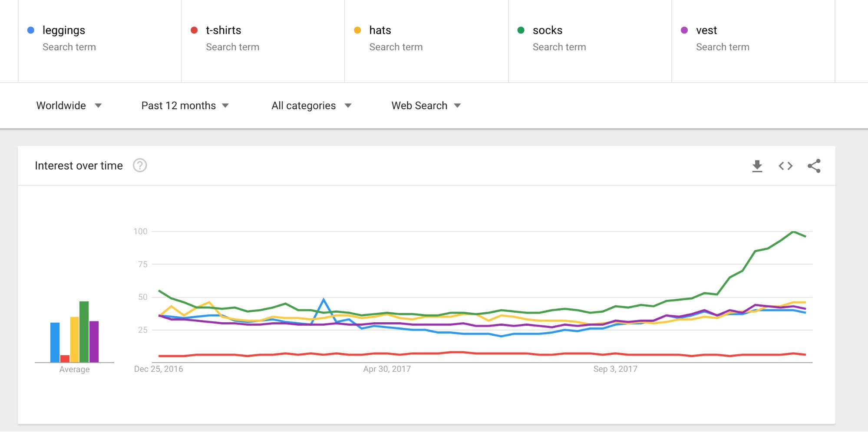This screenshot has width=868, height=432.
Task: Expand the Past 12 months time range
Action: (185, 105)
